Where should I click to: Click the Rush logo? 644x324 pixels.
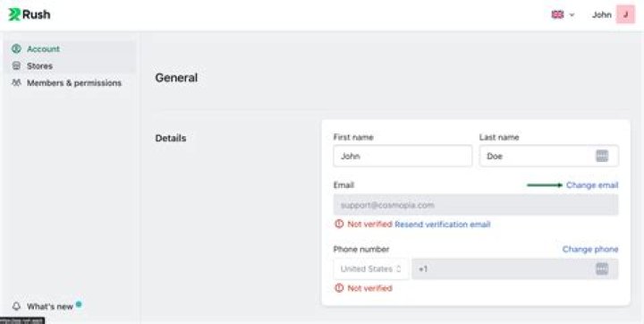tap(30, 14)
